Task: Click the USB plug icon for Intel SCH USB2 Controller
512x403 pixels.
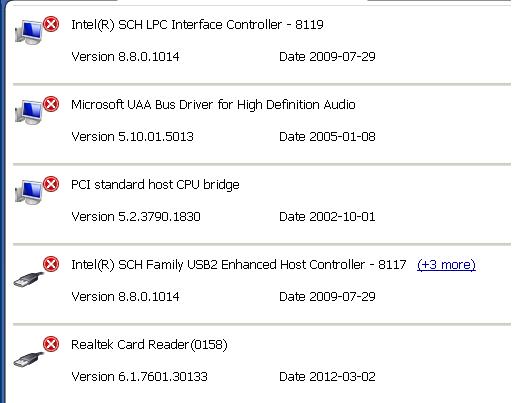Action: click(x=29, y=279)
